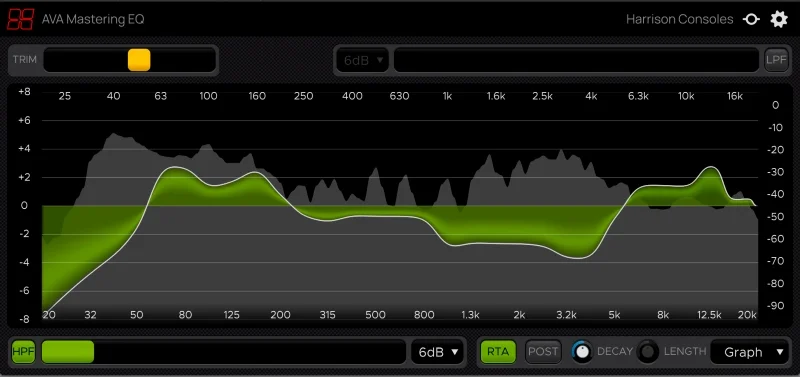This screenshot has width=800, height=377.
Task: Click the 5k frequency label at bottom
Action: click(614, 315)
